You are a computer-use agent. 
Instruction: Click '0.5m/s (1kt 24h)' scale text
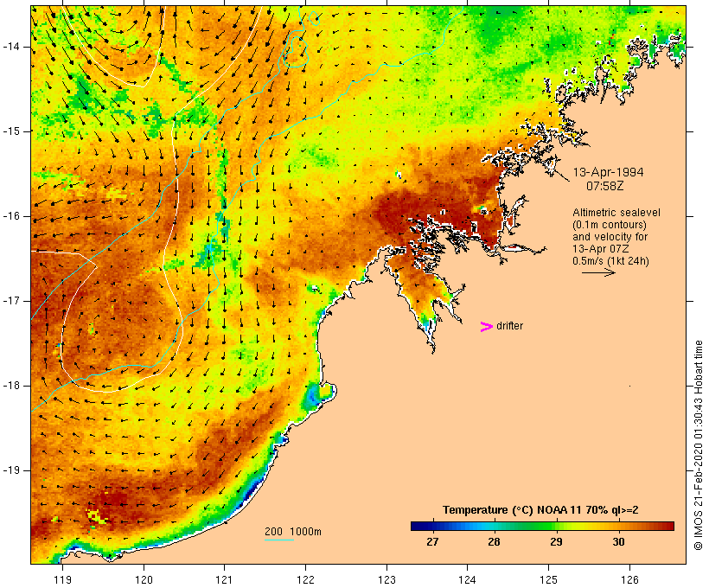[x=610, y=261]
